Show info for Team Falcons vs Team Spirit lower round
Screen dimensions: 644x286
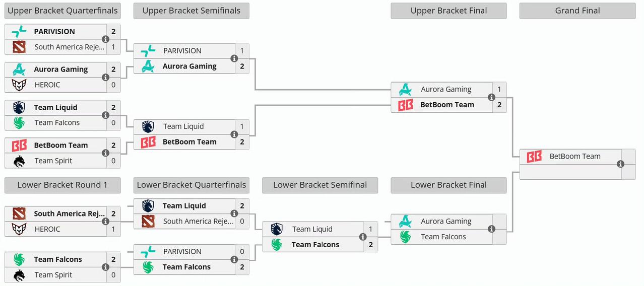point(105,267)
